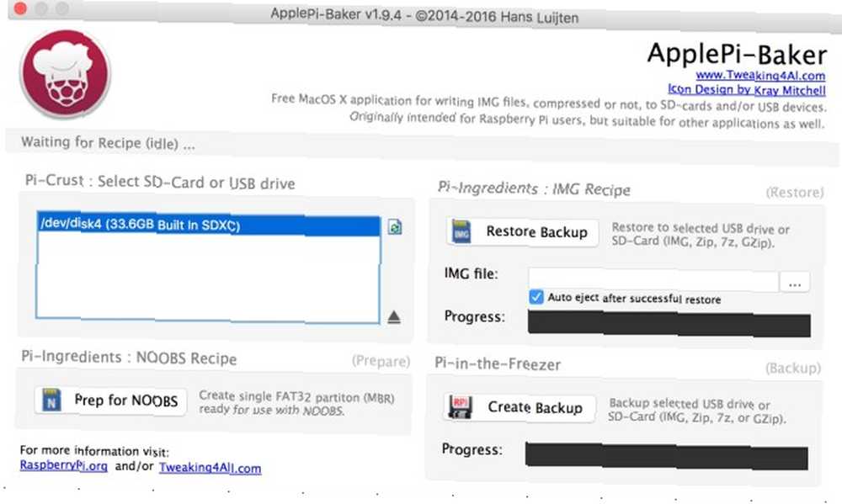
Task: Click the Create Backup button
Action: (x=520, y=408)
